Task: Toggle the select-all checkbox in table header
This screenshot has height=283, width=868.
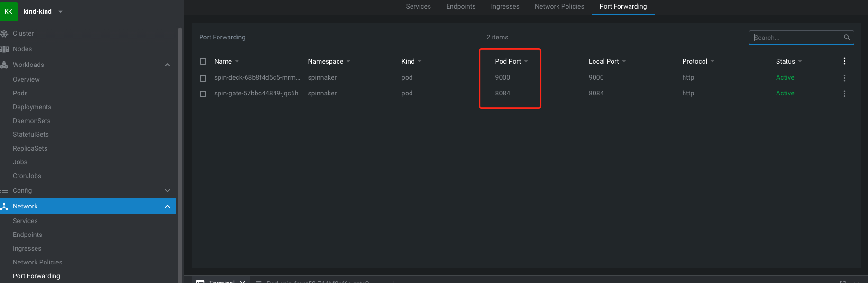Action: pos(203,61)
